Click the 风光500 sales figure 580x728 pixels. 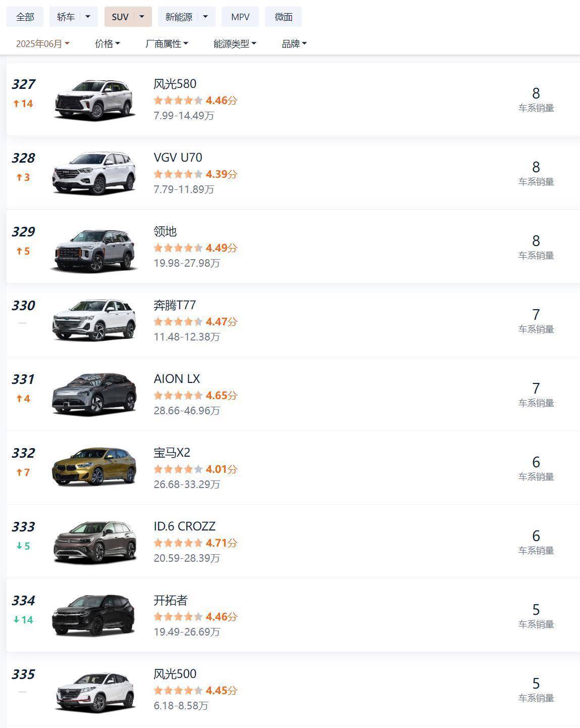[536, 684]
